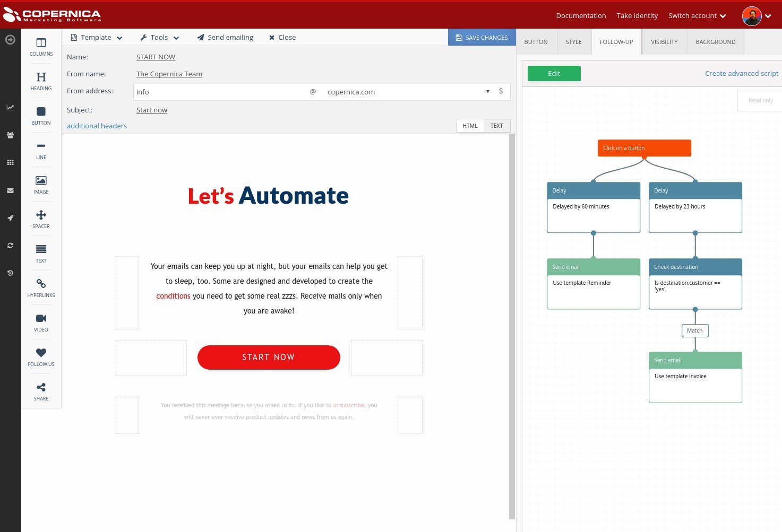Edit the Start now subject

click(x=151, y=110)
